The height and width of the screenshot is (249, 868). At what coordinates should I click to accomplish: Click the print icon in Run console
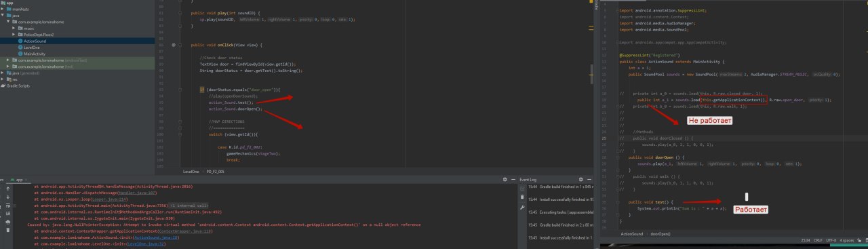tap(7, 221)
